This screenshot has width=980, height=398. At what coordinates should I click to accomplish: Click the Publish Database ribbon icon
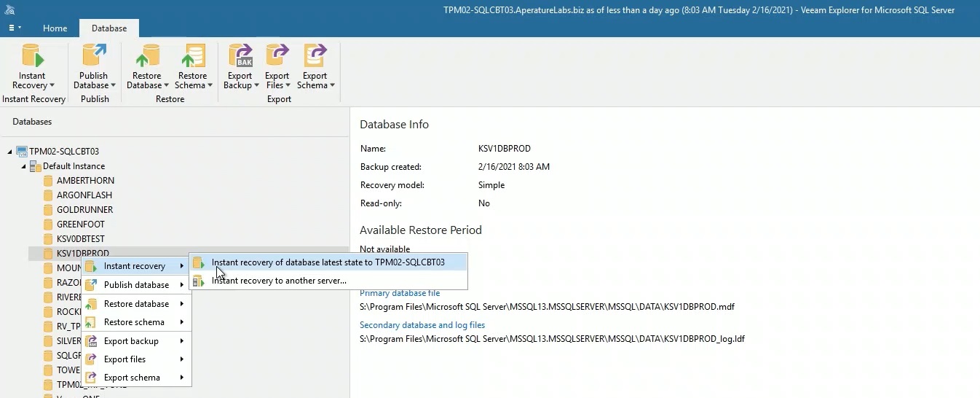click(94, 57)
